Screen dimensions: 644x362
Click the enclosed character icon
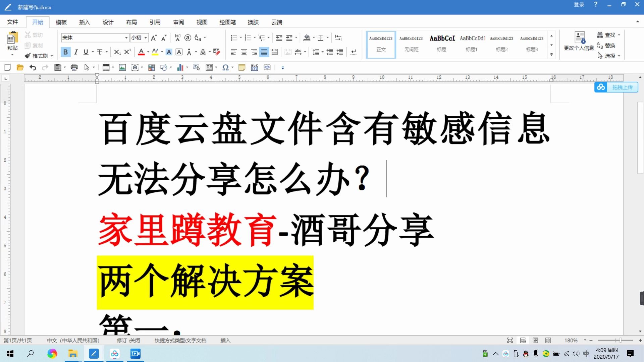coord(188,38)
